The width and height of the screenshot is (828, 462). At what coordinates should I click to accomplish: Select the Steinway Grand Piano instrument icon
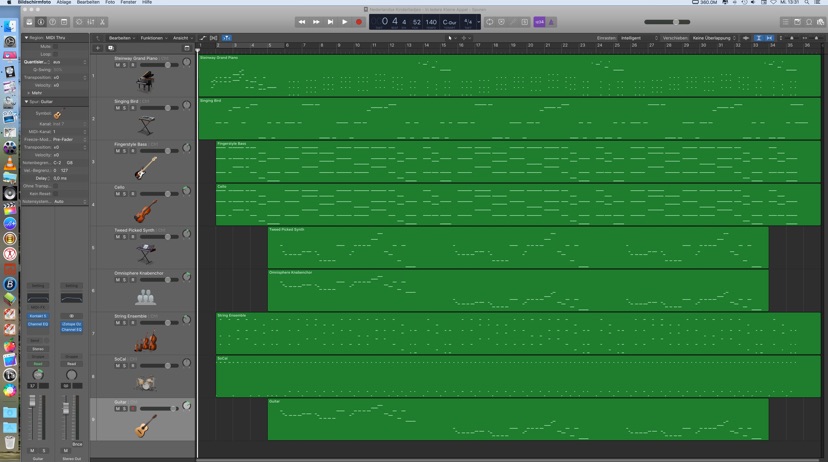click(x=145, y=81)
